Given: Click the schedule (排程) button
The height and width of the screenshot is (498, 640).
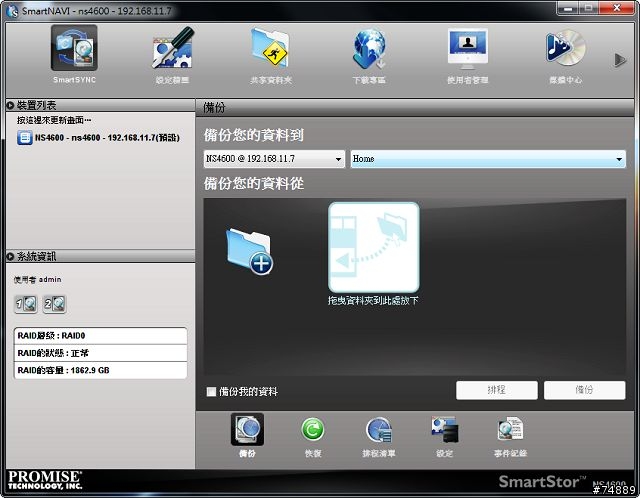Looking at the screenshot, I should tap(497, 390).
